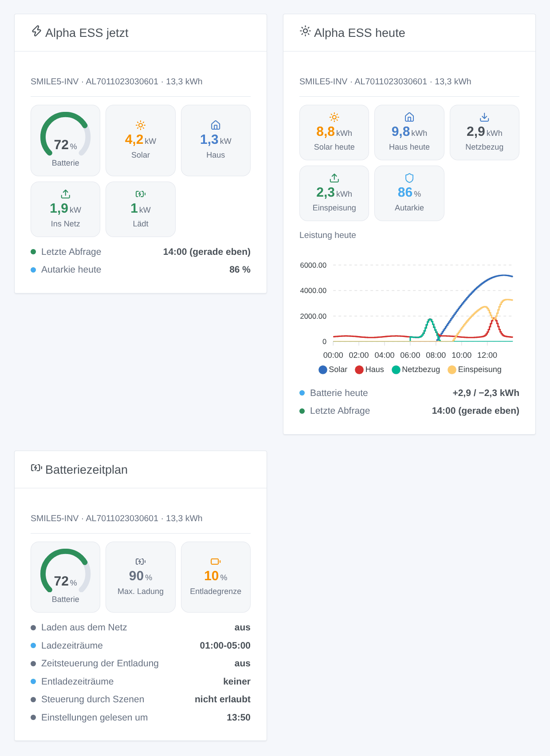Click upload icon above 1,9 kW Ins Netz

tap(66, 194)
